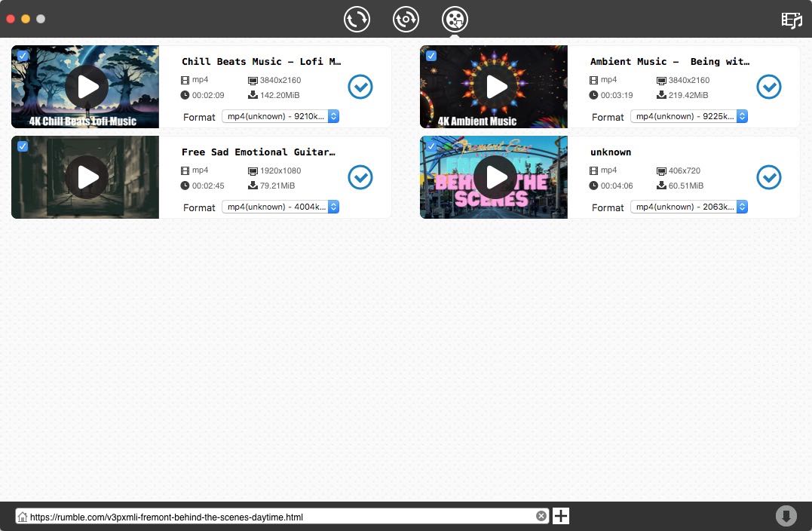Screen dimensions: 812x531
Task: Click blue check circle for Free Sad Emotional Guitar
Action: pos(360,177)
